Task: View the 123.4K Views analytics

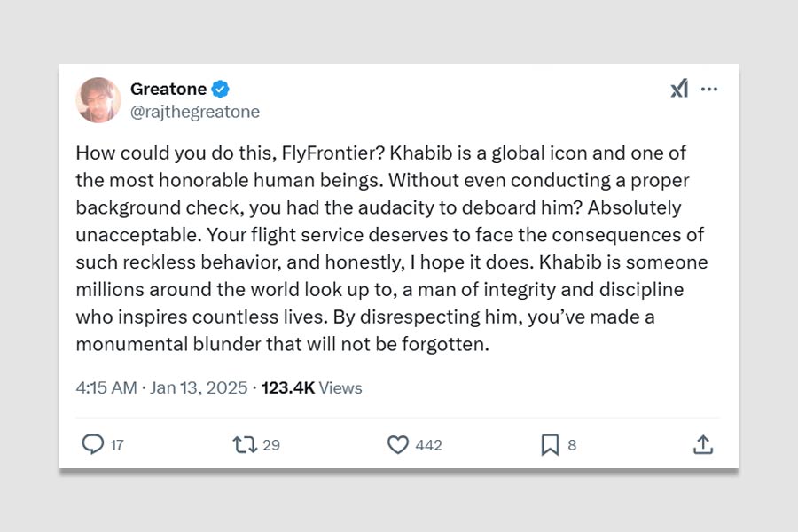Action: [312, 388]
